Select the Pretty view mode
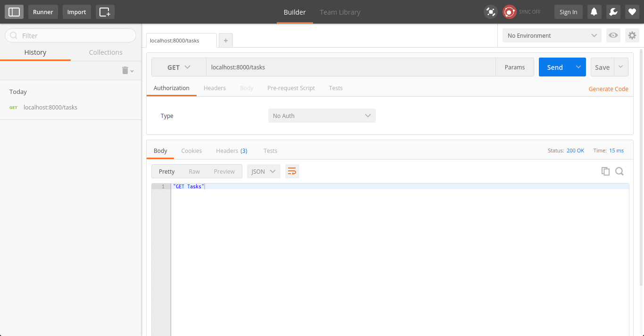The height and width of the screenshot is (336, 644). coord(166,171)
